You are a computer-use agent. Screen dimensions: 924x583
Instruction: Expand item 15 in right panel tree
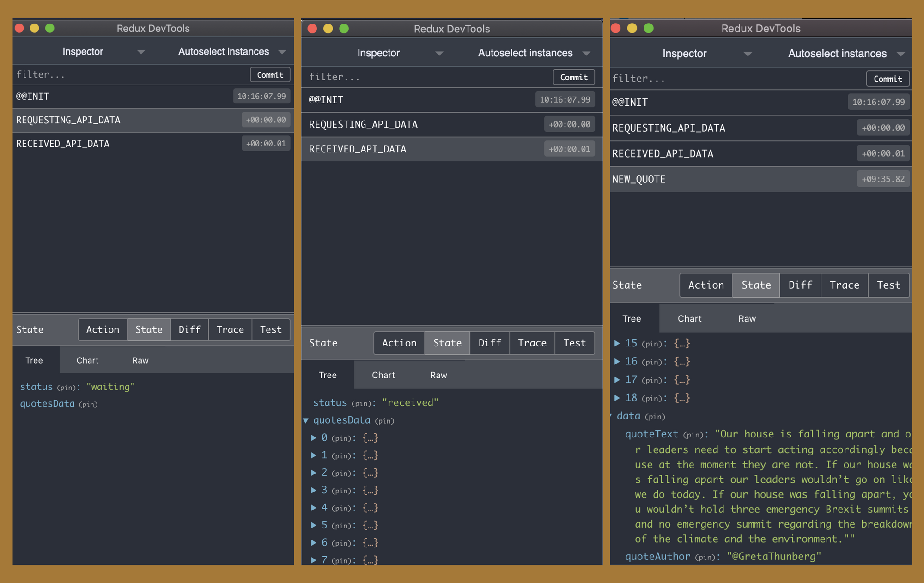(618, 343)
